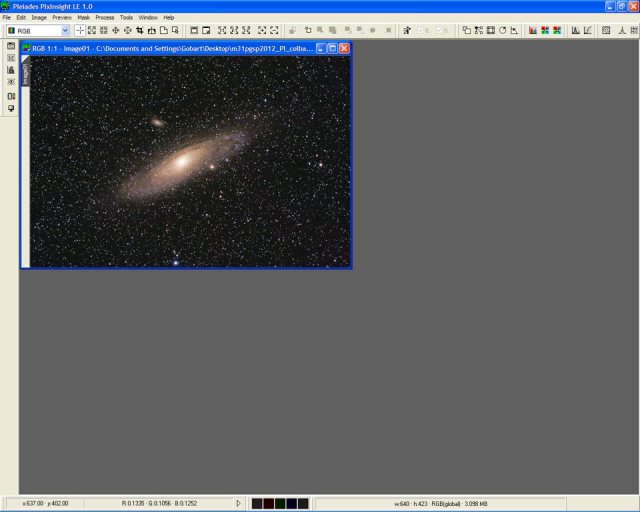Select the Pan hand-move tool in toolbar
The width and height of the screenshot is (640, 512).
(115, 31)
